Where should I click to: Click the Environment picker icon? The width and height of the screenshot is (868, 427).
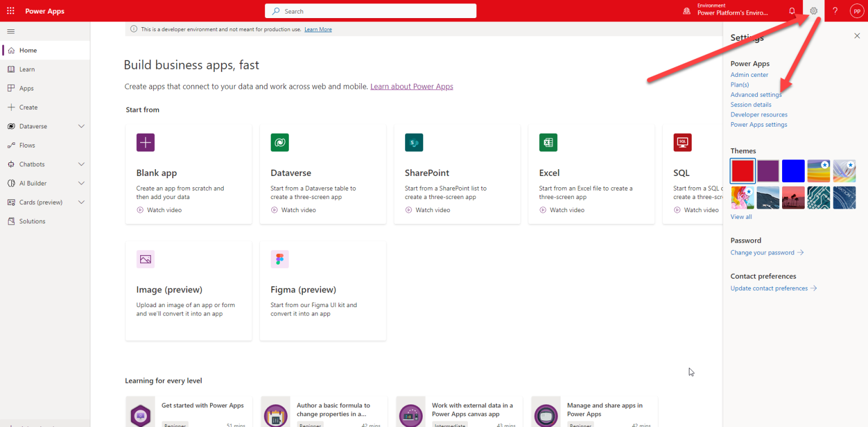pyautogui.click(x=687, y=11)
